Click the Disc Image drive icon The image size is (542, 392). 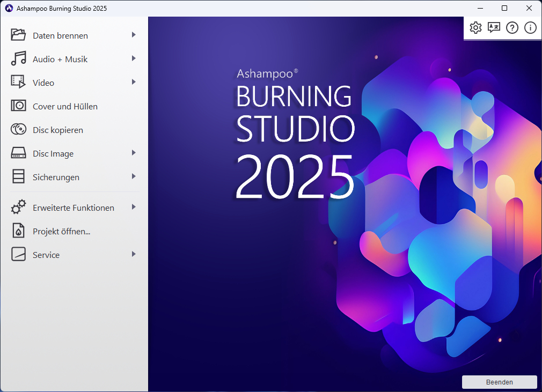pos(18,153)
